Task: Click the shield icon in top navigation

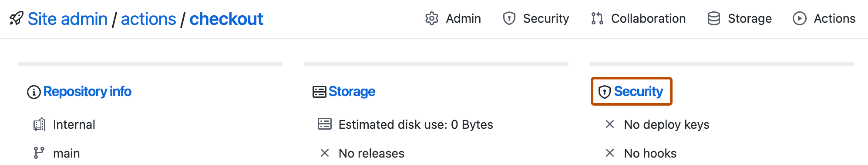Action: 509,19
